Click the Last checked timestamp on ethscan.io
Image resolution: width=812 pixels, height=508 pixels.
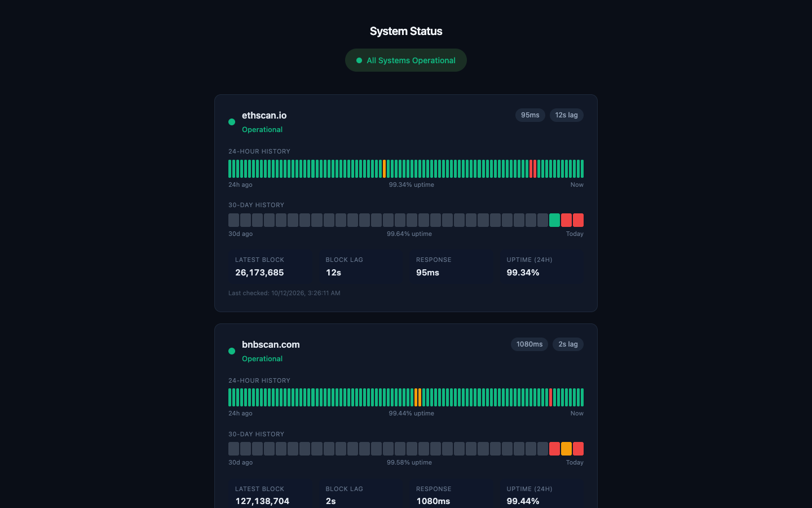pyautogui.click(x=284, y=293)
